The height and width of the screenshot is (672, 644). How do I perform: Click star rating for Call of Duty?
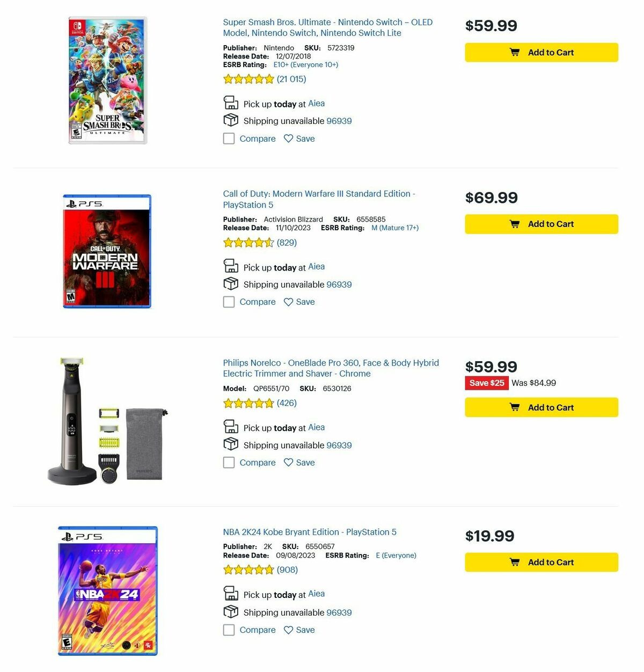pyautogui.click(x=248, y=243)
